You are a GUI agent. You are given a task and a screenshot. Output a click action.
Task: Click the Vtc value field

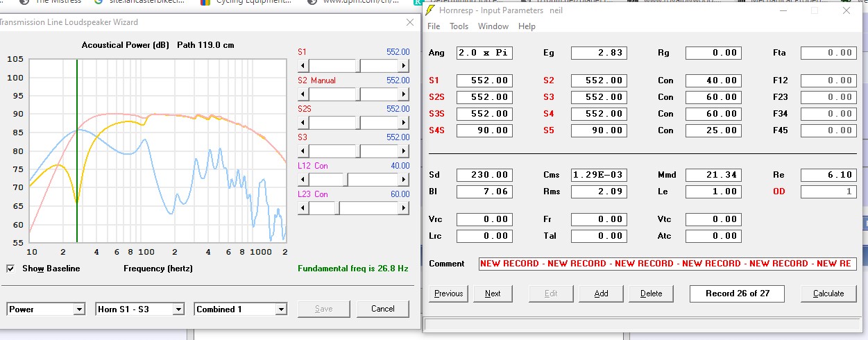713,219
